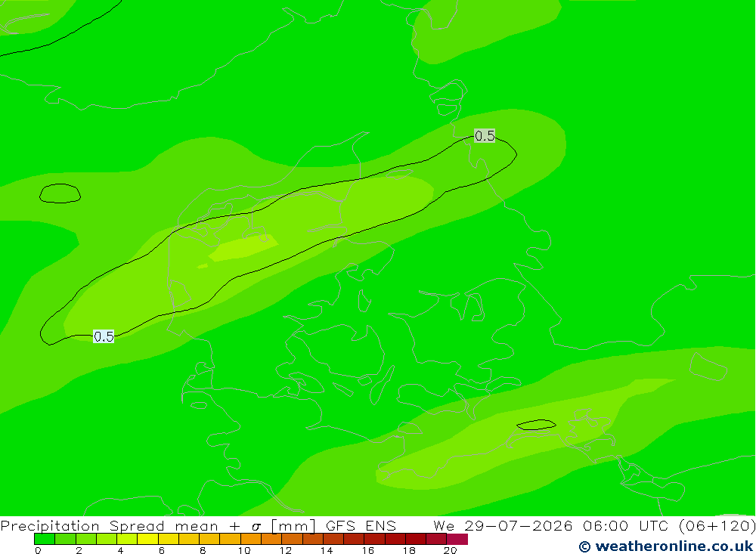The height and width of the screenshot is (554, 756).
Task: Click the upper 0.5 contour label
Action: [x=485, y=136]
